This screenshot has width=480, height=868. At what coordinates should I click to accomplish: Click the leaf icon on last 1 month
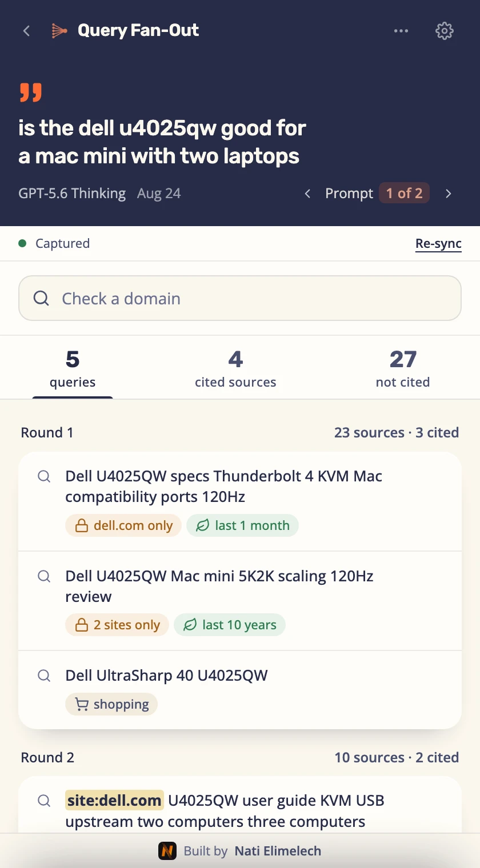click(203, 526)
